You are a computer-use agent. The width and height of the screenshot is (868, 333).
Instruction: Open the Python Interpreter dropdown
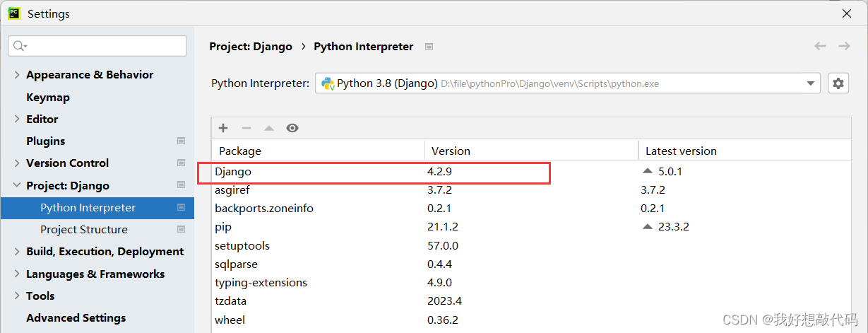click(x=568, y=83)
